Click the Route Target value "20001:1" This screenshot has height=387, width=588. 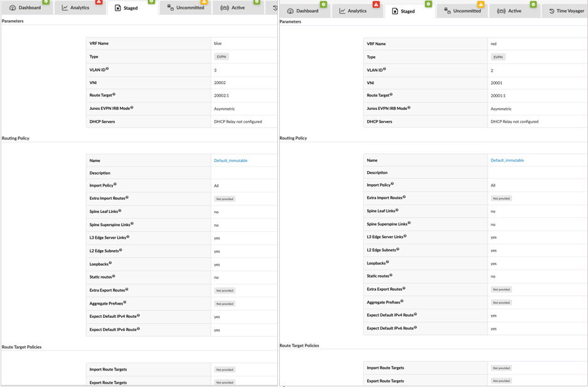[498, 95]
